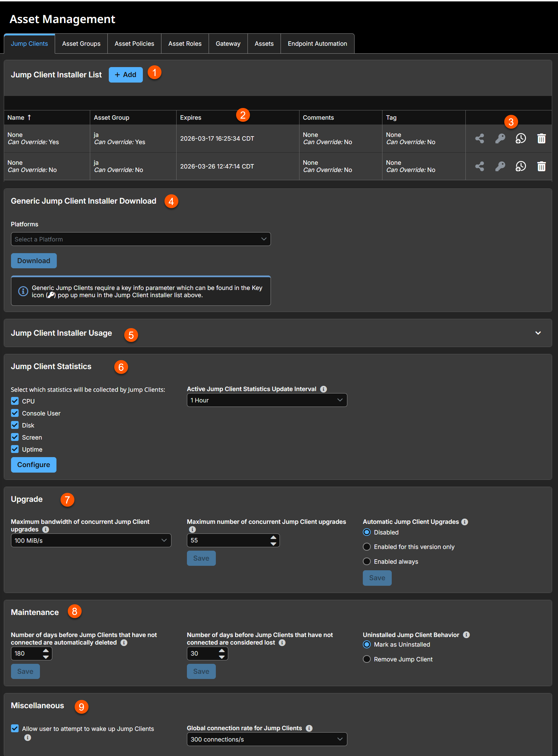Expand the Jump Client Installer Usage section
The image size is (558, 756).
538,333
